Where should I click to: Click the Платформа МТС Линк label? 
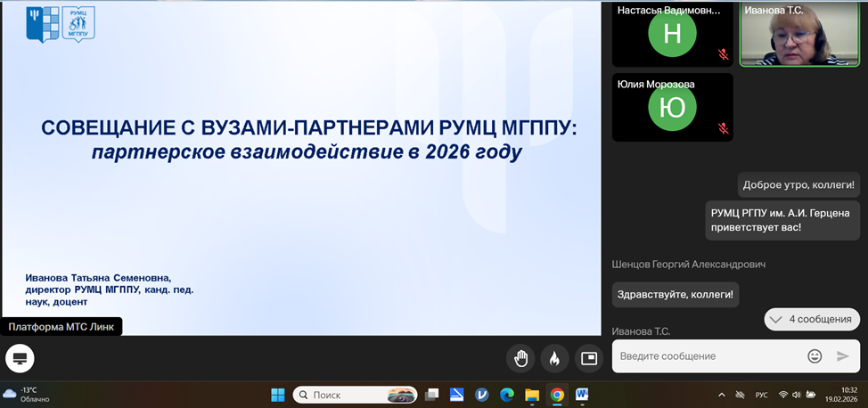(61, 327)
